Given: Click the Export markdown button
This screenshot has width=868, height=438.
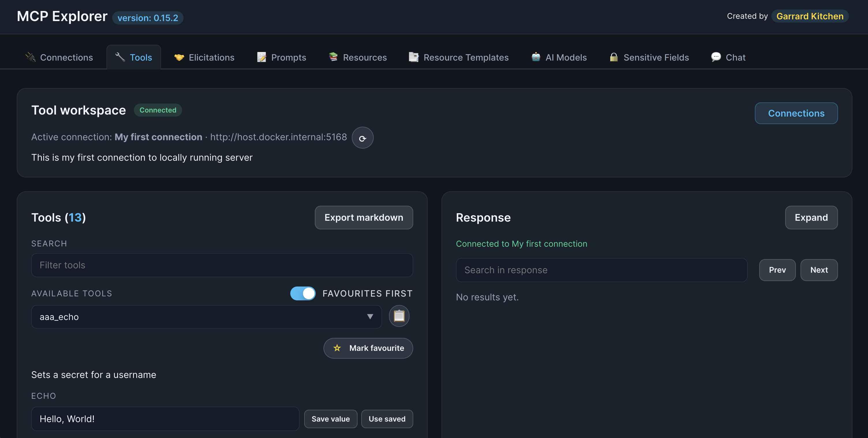Looking at the screenshot, I should click(364, 218).
